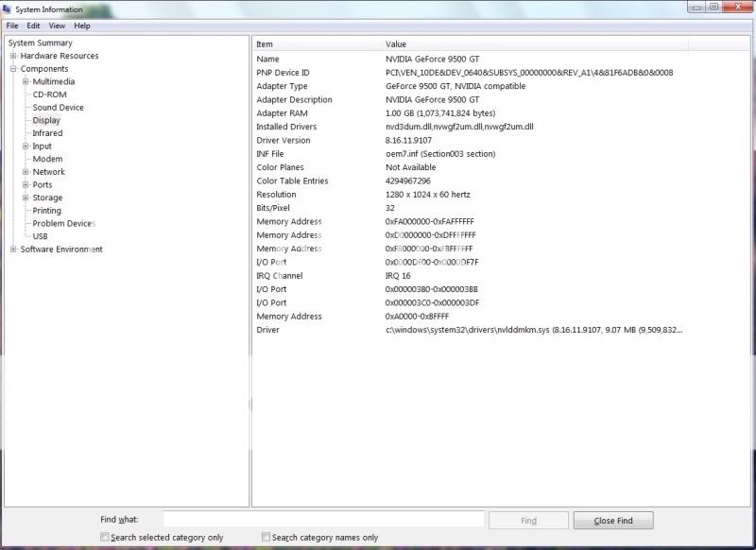Expand the Hardware Resources tree node

[x=13, y=56]
